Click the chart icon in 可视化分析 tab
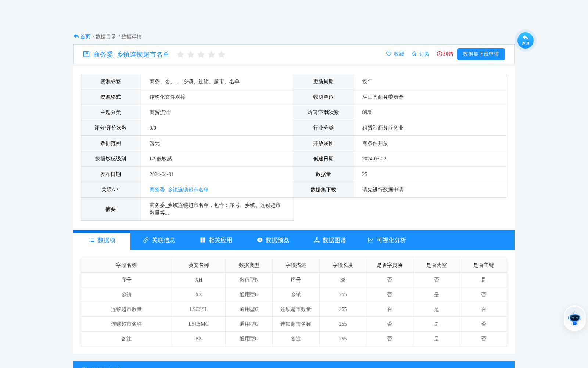This screenshot has height=368, width=588. pyautogui.click(x=371, y=240)
